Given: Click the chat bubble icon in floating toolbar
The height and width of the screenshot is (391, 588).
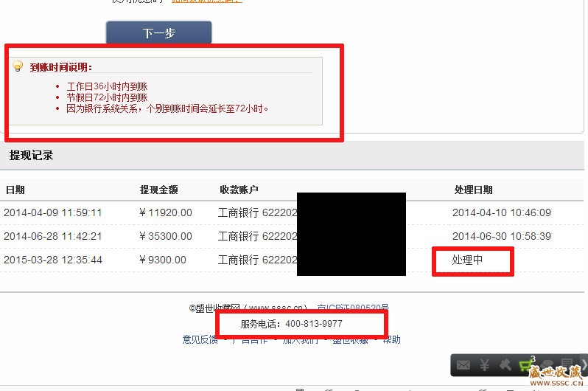Looking at the screenshot, I should pyautogui.click(x=547, y=364).
